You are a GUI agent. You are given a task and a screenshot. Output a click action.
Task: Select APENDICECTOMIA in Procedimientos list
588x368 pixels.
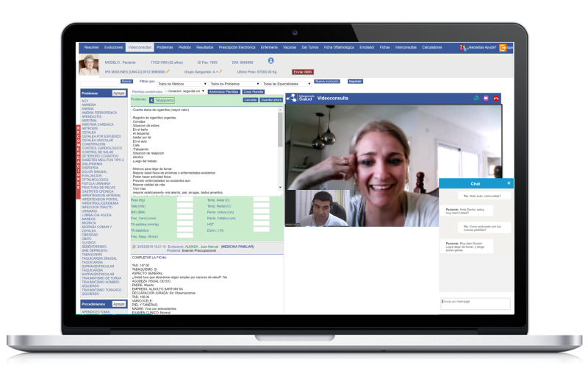point(96,312)
